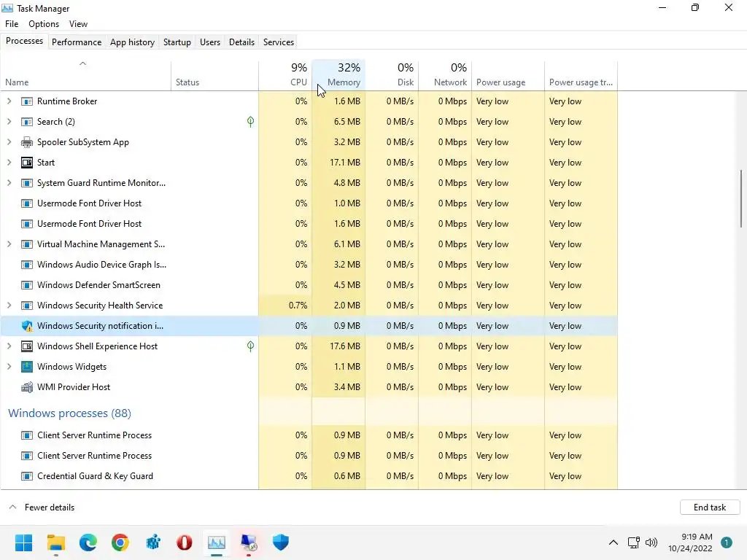747x560 pixels.
Task: Click the Credential Guard & Key Guard icon
Action: click(x=27, y=476)
